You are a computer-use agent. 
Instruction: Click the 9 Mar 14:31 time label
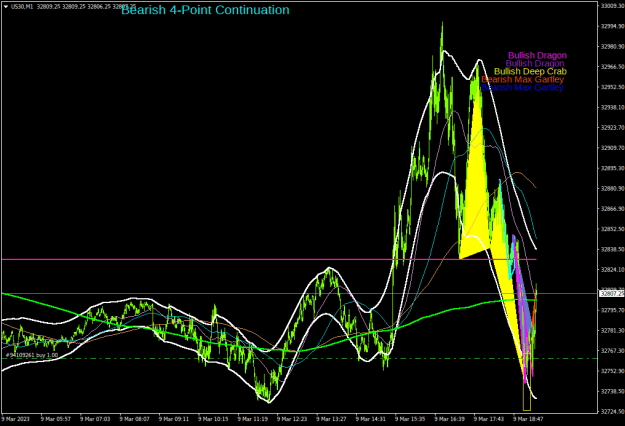[x=371, y=419]
